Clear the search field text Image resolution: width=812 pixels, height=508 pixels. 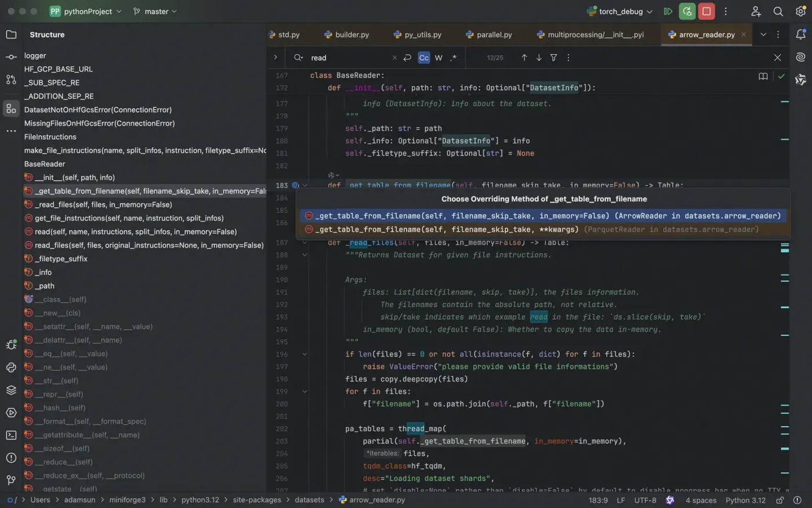pyautogui.click(x=394, y=57)
